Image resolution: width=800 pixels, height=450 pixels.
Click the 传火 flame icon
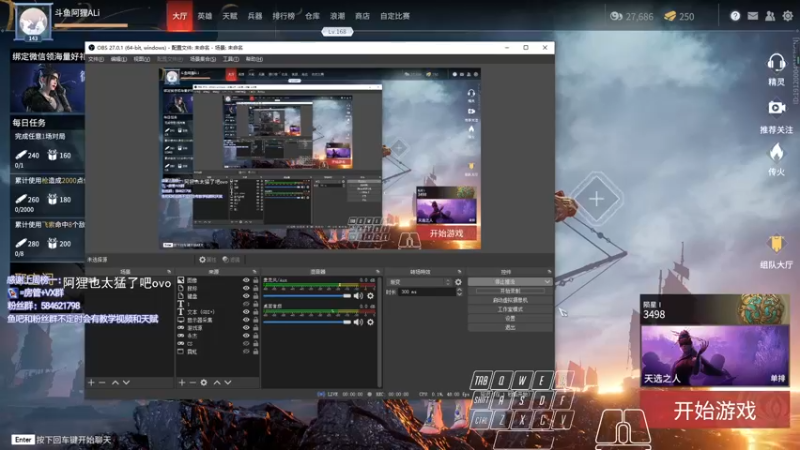point(776,153)
